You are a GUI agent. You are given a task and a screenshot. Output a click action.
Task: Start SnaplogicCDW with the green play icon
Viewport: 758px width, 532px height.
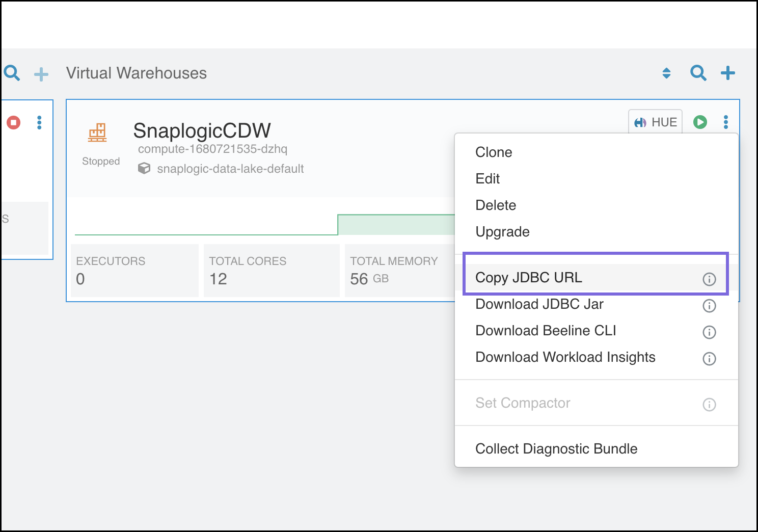[700, 122]
